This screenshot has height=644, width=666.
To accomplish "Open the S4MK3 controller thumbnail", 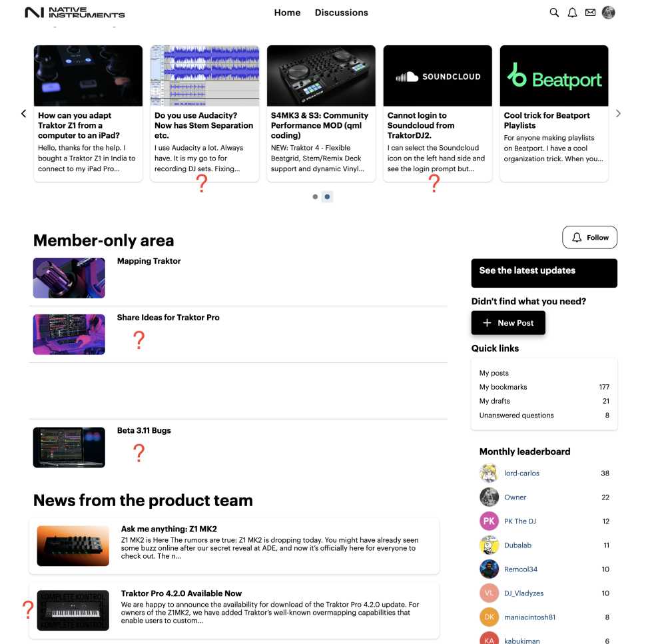I will coord(321,76).
